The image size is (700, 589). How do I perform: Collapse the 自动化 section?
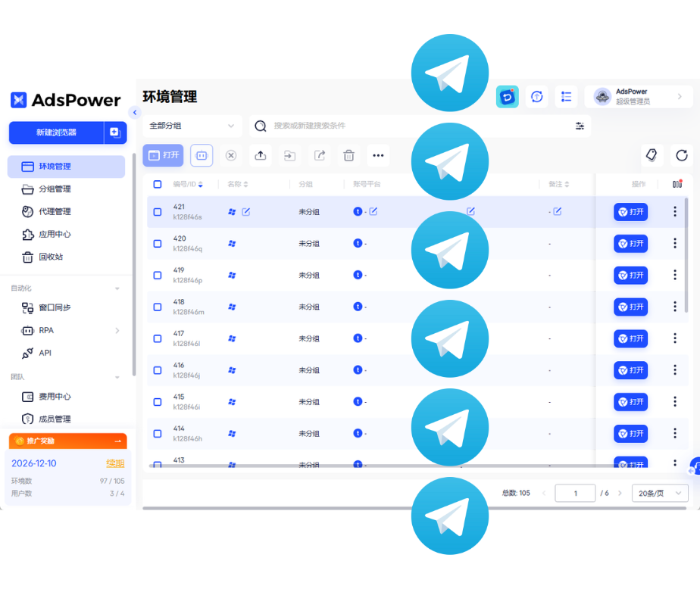117,288
